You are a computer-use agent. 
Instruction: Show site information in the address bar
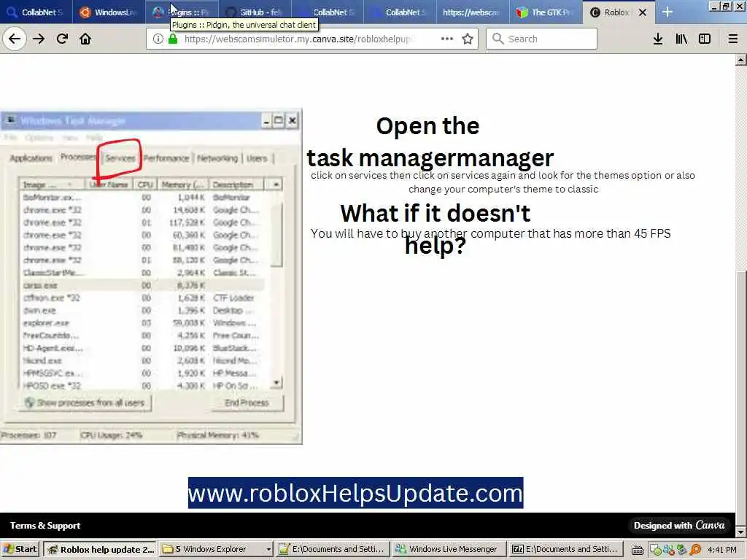[x=158, y=39]
